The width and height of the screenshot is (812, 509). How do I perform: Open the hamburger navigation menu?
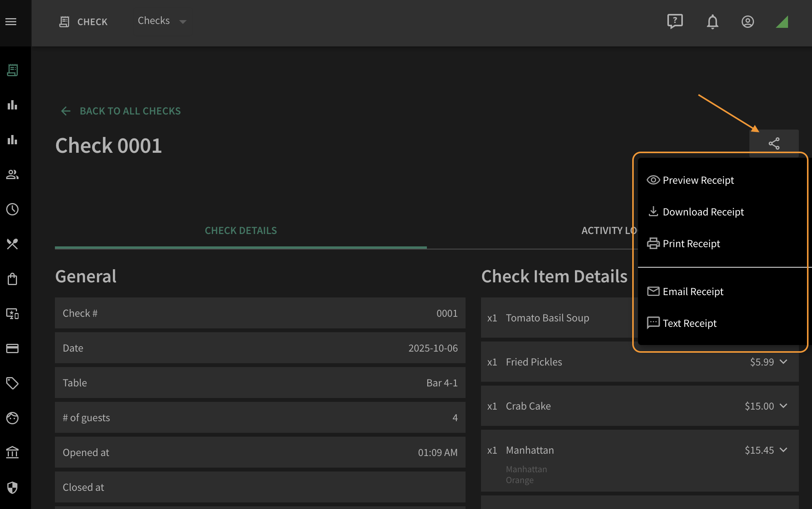[11, 22]
